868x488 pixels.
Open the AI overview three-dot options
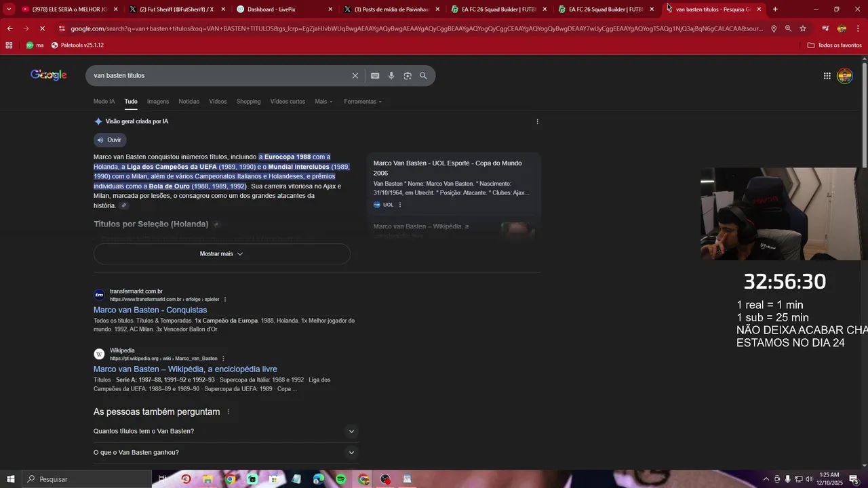pyautogui.click(x=537, y=122)
